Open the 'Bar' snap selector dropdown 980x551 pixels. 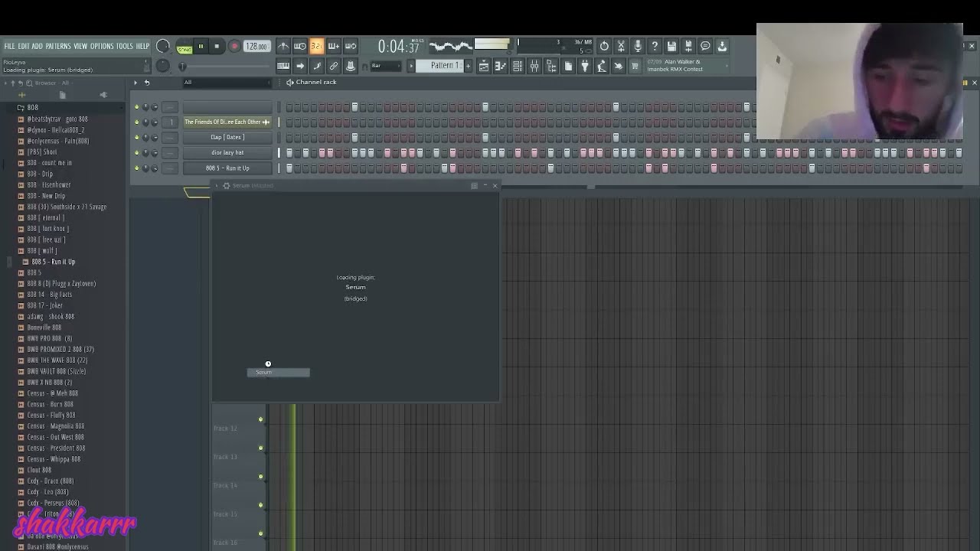click(387, 66)
